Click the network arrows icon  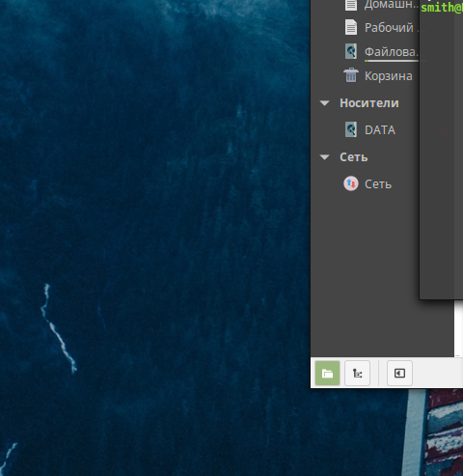pos(351,183)
